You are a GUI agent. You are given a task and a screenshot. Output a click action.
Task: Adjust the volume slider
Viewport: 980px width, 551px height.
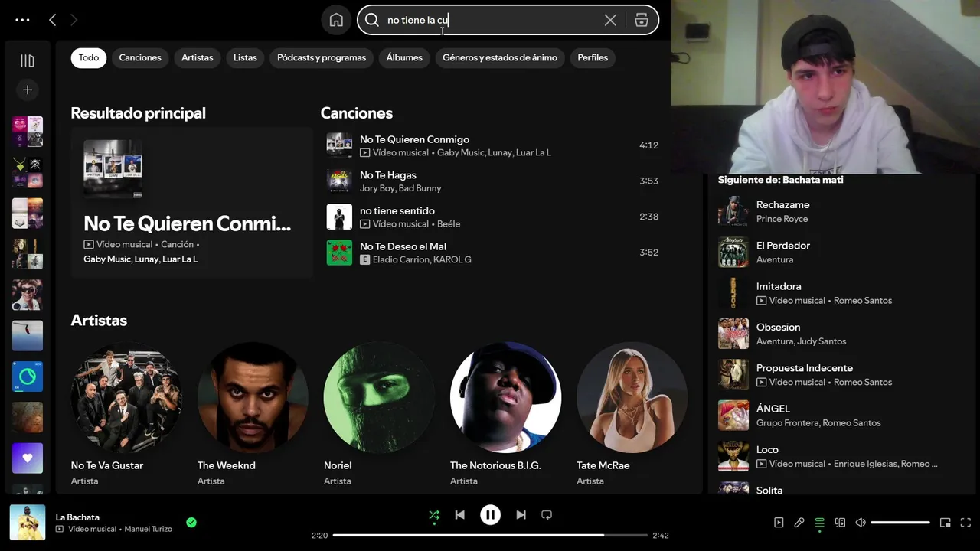click(900, 523)
